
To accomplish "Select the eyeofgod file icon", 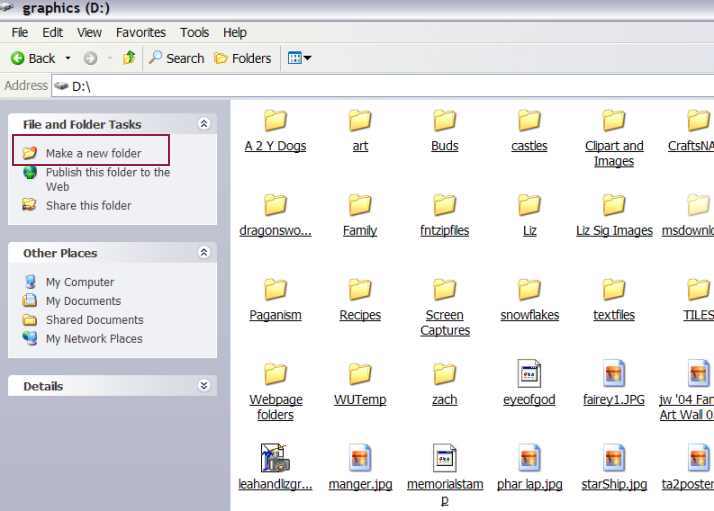I will point(529,375).
